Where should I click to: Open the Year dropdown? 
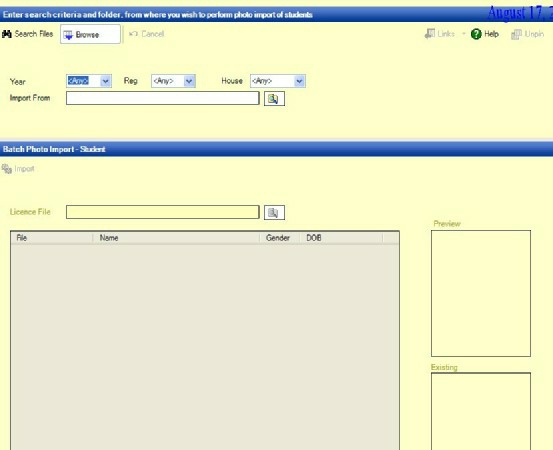89,81
